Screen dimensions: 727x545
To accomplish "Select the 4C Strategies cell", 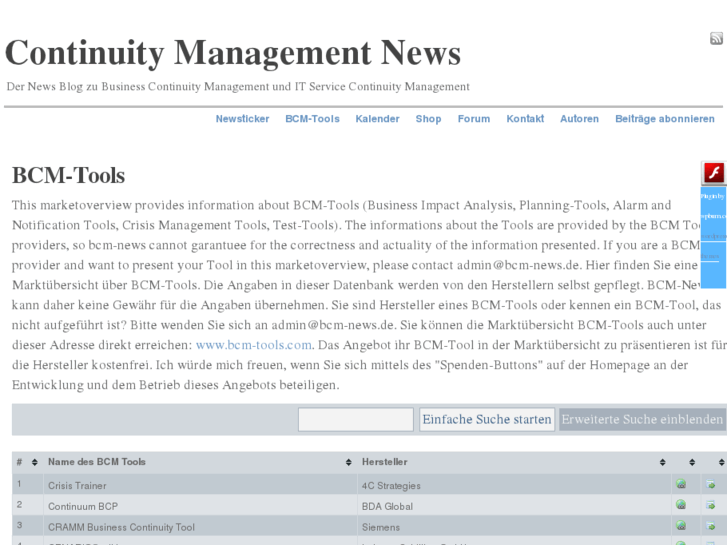I will (x=514, y=485).
